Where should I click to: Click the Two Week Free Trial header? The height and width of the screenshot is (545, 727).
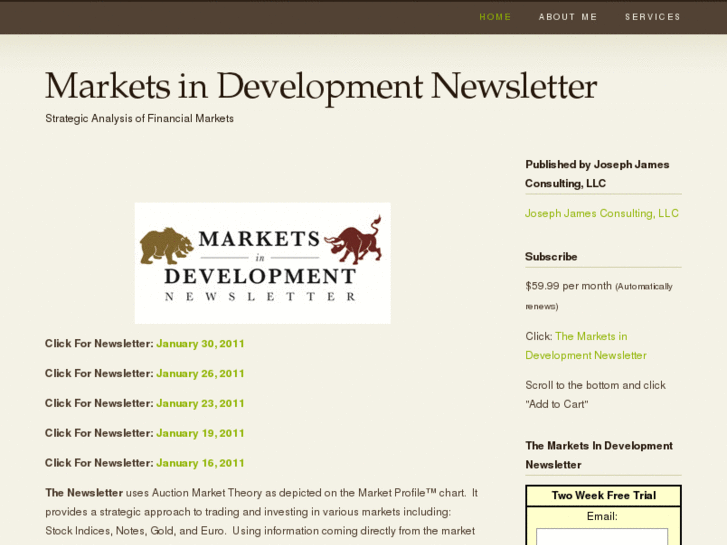point(603,495)
